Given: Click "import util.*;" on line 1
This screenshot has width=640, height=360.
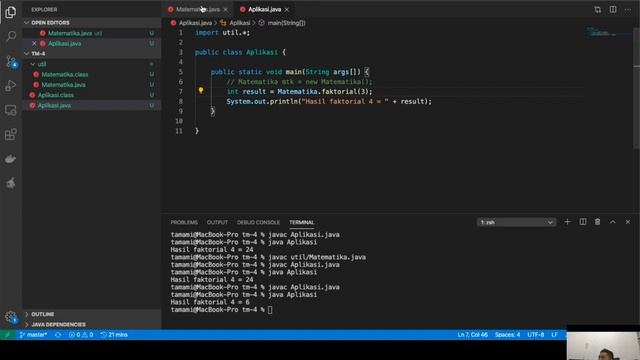Looking at the screenshot, I should tap(222, 33).
